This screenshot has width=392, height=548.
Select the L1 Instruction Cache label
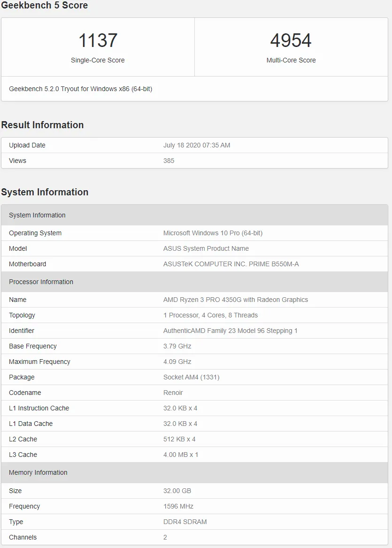[39, 408]
